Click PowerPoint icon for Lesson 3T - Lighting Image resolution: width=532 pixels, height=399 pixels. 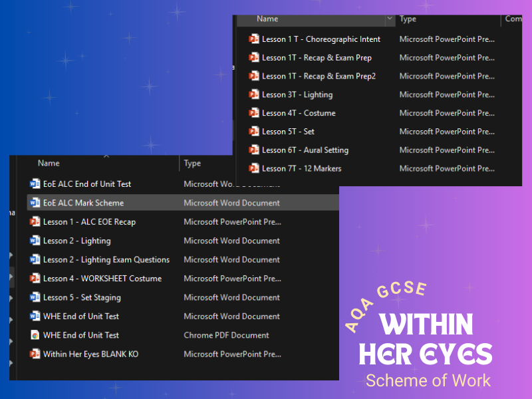tap(253, 94)
